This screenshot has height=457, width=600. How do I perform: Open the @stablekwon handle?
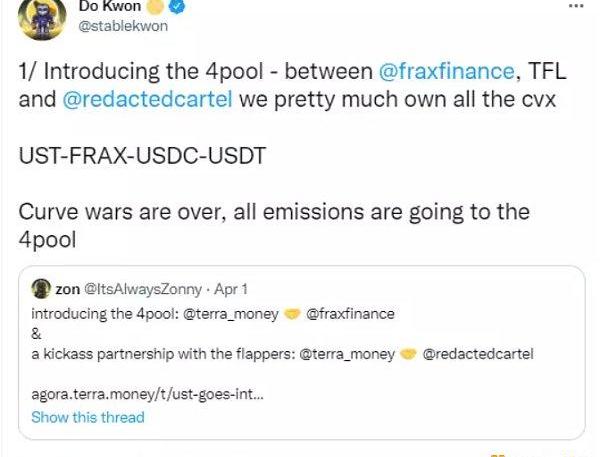point(122,26)
